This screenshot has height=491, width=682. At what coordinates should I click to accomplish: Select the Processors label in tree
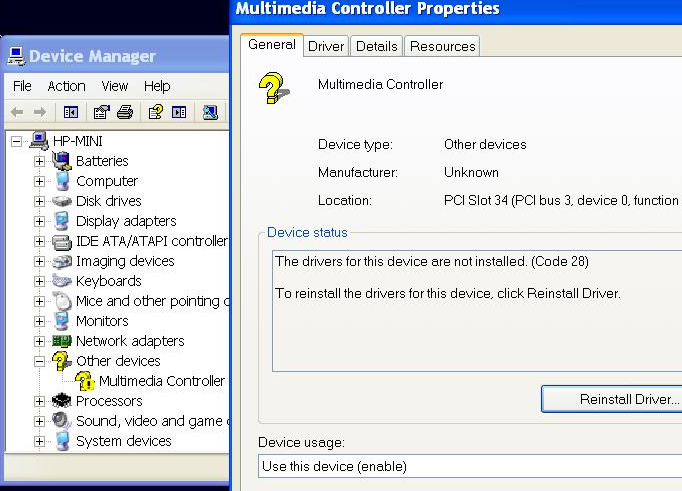pyautogui.click(x=109, y=401)
